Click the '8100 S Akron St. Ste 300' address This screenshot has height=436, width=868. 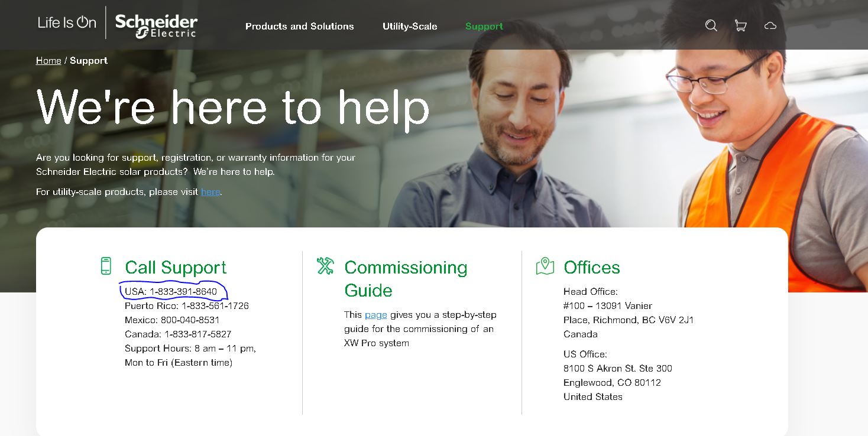point(618,369)
